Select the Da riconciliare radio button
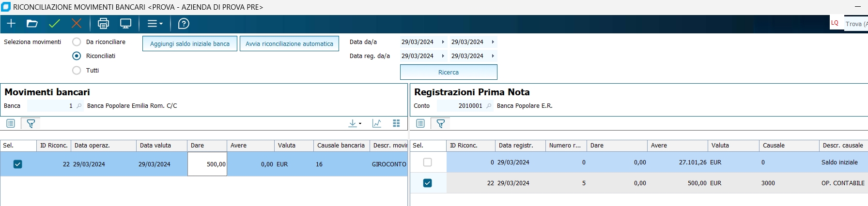 77,42
